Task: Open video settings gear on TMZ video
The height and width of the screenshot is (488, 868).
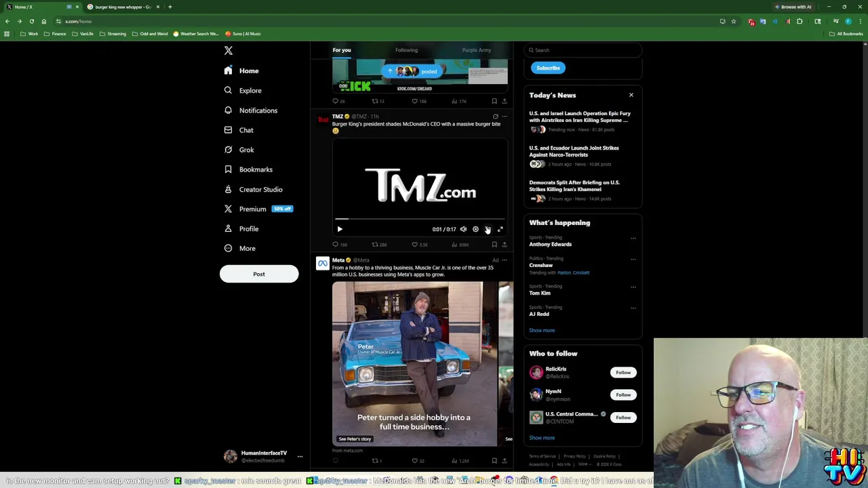Action: (x=475, y=229)
